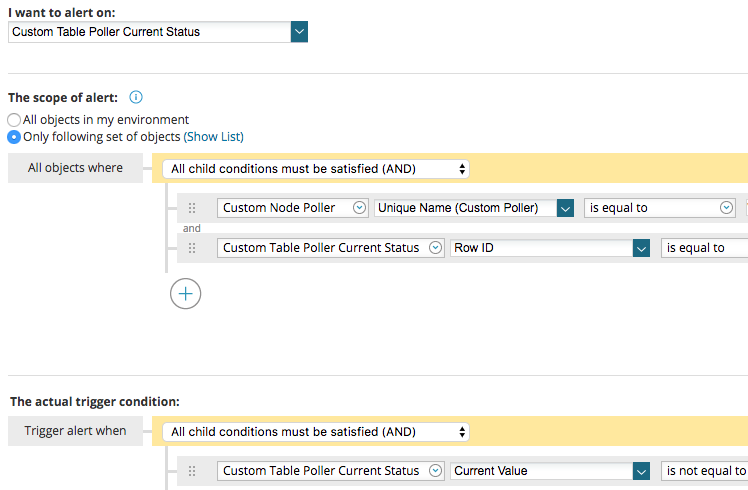
Task: Open scope AND condition operator dropdown
Action: [316, 169]
